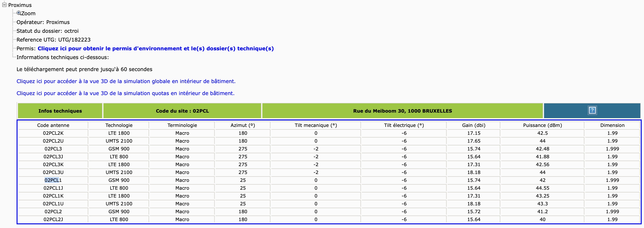Open 3D view of simulation globale link

[x=126, y=81]
